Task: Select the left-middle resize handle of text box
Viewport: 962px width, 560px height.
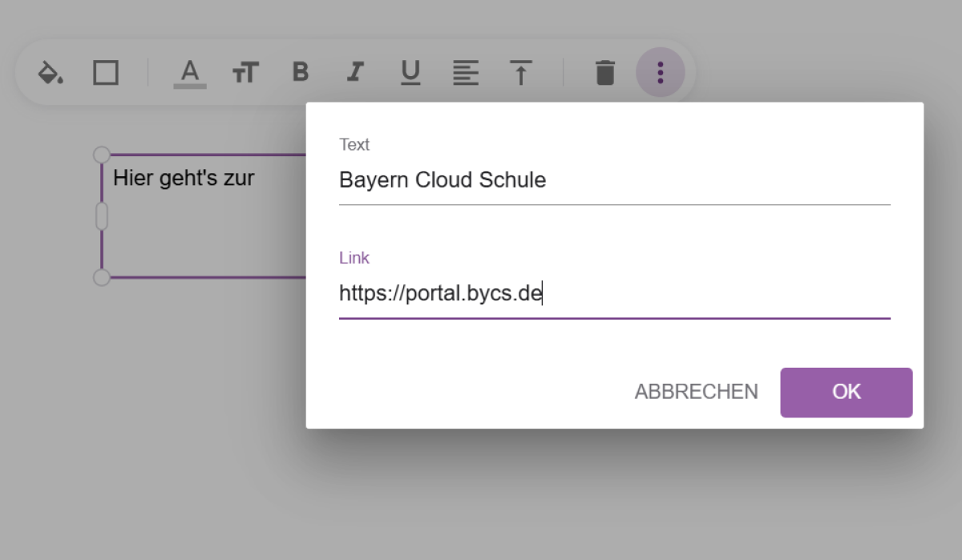Action: tap(102, 216)
